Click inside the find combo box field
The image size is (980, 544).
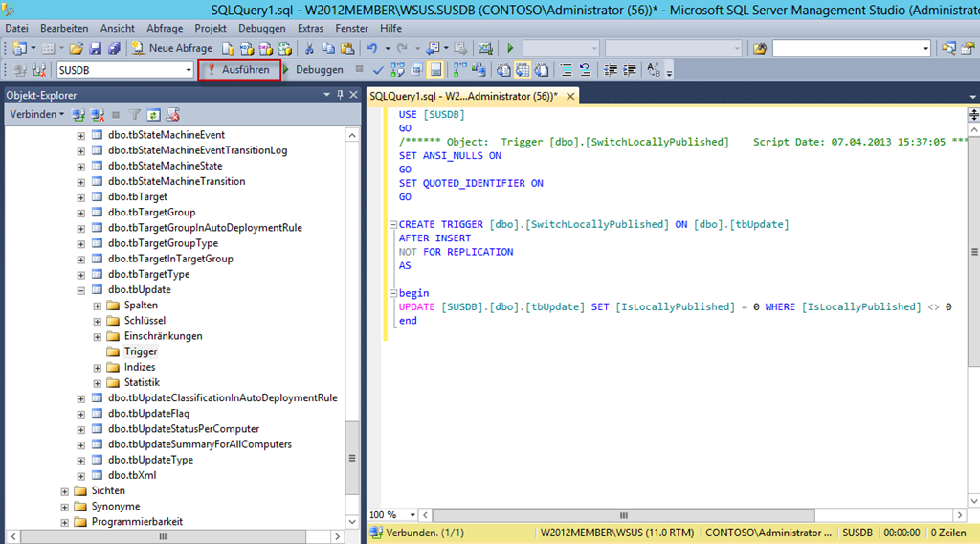point(846,48)
